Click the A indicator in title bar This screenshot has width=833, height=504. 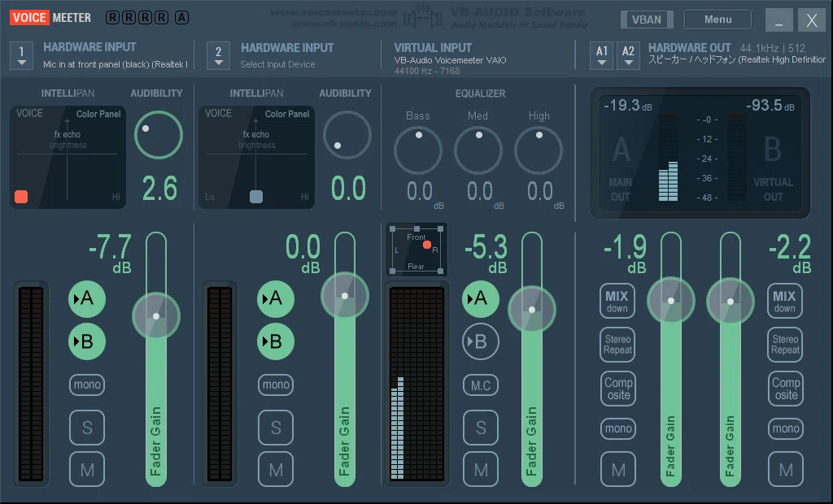[x=181, y=18]
